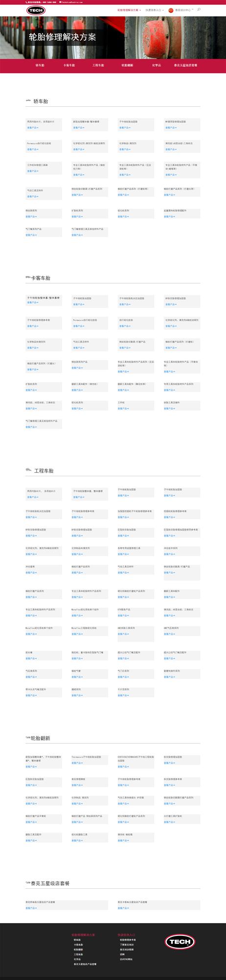Click the icon beside 卡客车胎 section heading
226x980 pixels.
coord(28,277)
